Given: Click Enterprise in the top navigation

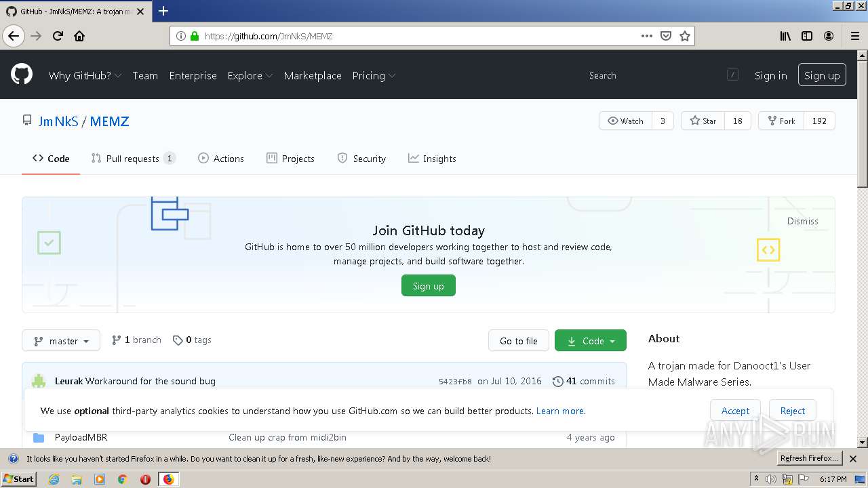Looking at the screenshot, I should coord(193,75).
